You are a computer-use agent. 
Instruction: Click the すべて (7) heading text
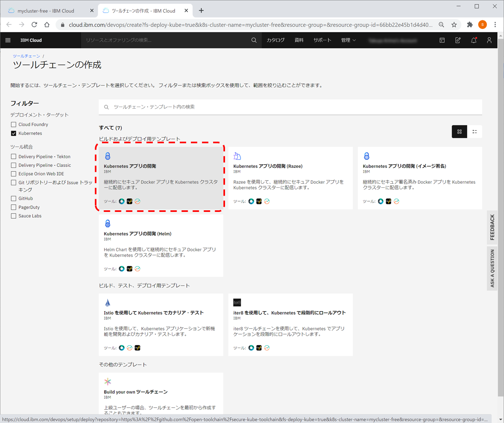pyautogui.click(x=110, y=128)
